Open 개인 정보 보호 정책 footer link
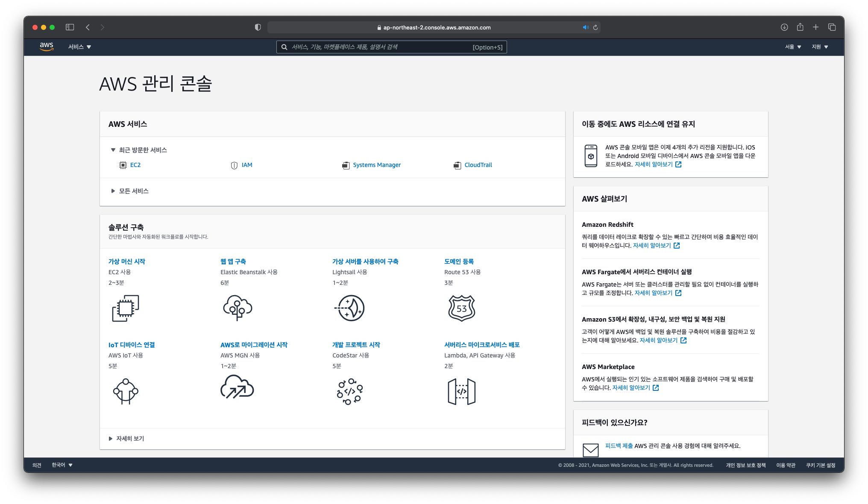868x504 pixels. 745,465
